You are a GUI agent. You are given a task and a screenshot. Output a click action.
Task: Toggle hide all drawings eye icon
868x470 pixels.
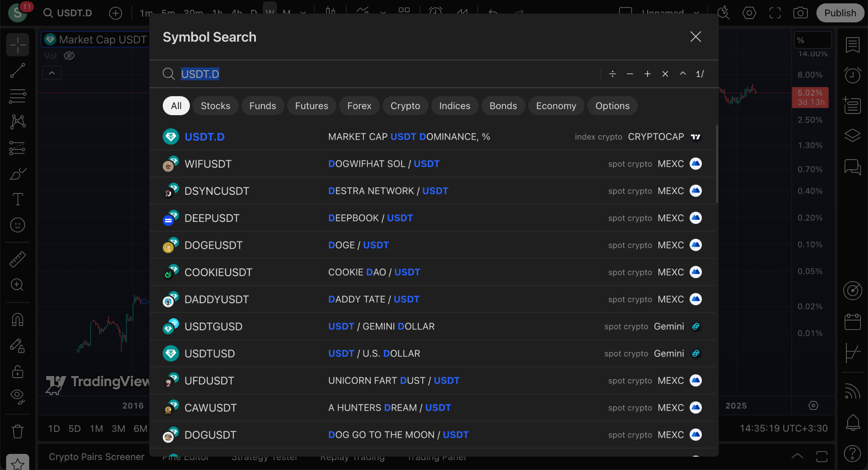[18, 396]
